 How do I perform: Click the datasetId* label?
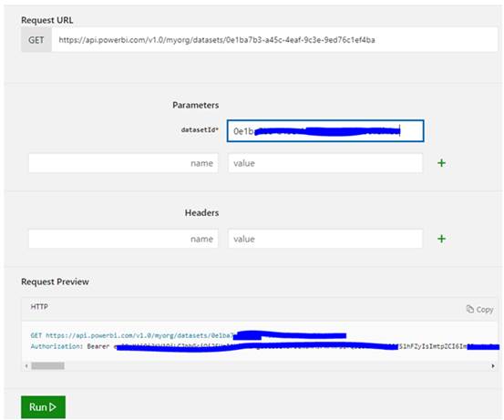tap(200, 129)
